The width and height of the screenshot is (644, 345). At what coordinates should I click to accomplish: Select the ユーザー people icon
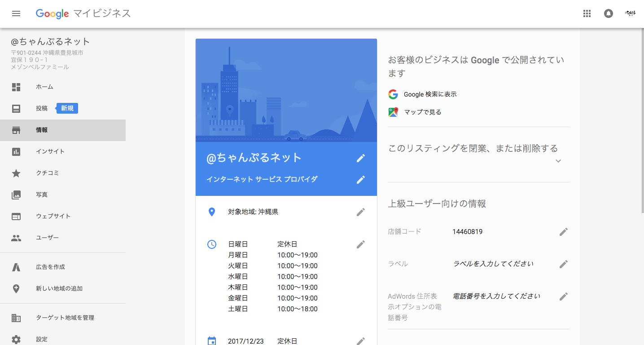point(16,238)
